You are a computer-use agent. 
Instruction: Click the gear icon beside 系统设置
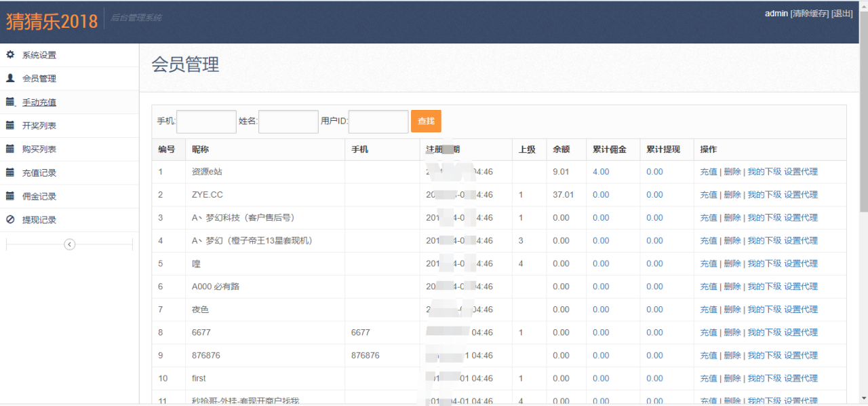[x=10, y=55]
